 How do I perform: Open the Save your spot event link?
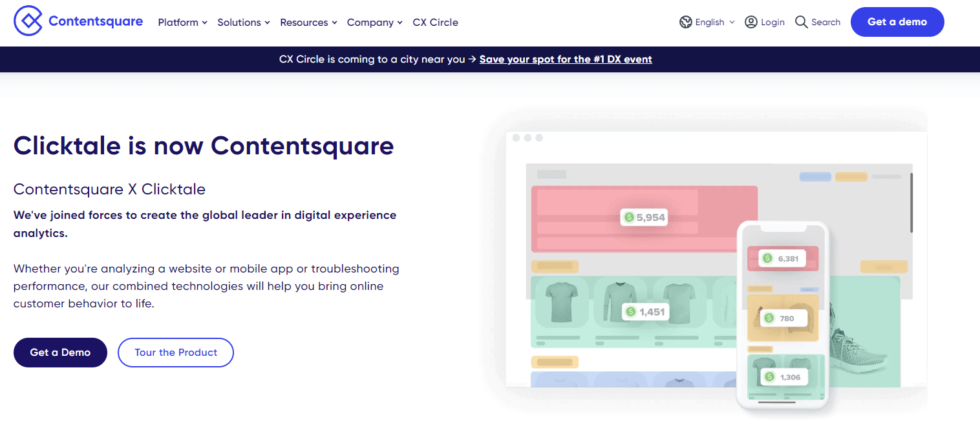(566, 59)
